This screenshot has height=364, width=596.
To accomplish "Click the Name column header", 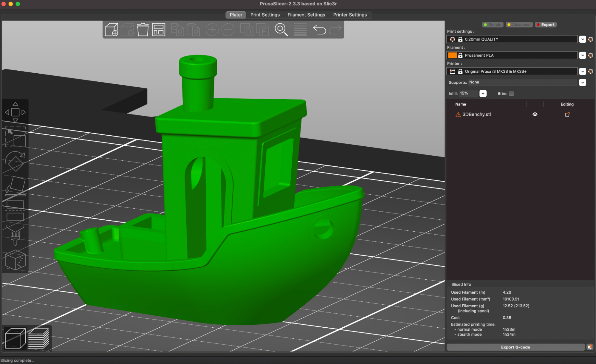I will (x=461, y=104).
